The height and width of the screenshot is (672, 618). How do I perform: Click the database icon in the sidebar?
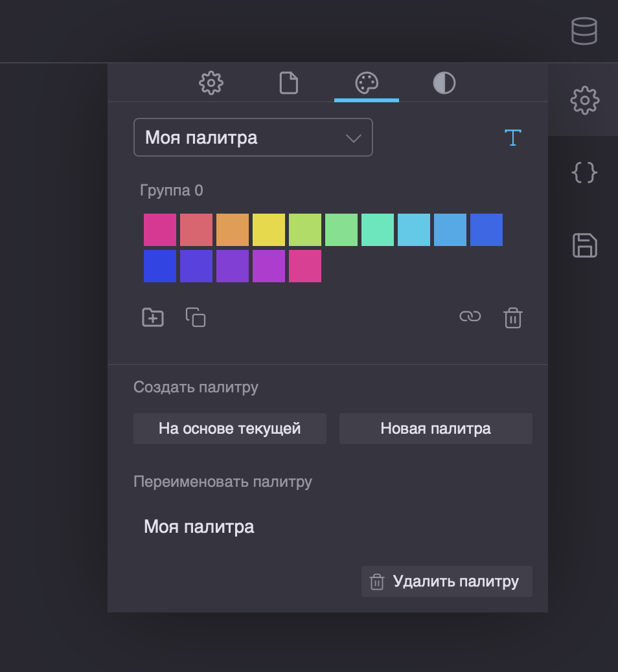(x=584, y=31)
